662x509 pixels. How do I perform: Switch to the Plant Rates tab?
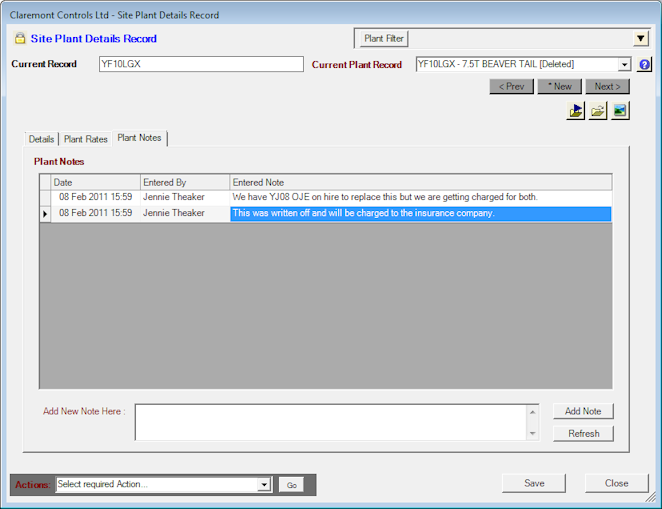86,139
